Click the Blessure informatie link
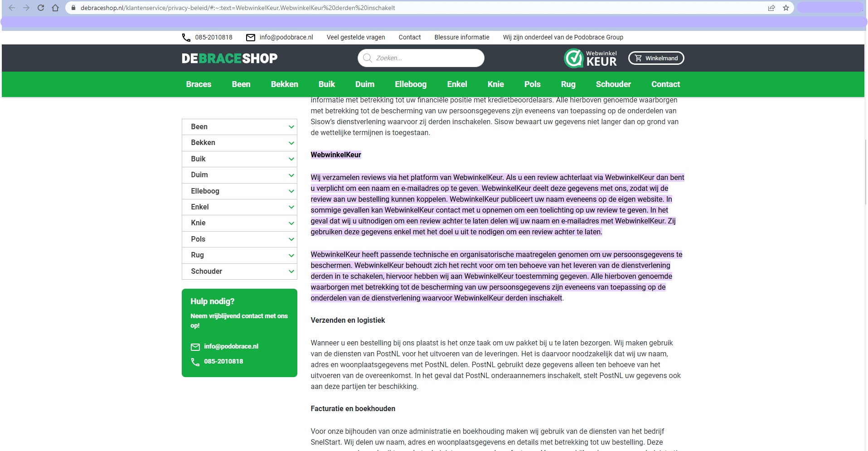The width and height of the screenshot is (868, 451). click(x=461, y=38)
